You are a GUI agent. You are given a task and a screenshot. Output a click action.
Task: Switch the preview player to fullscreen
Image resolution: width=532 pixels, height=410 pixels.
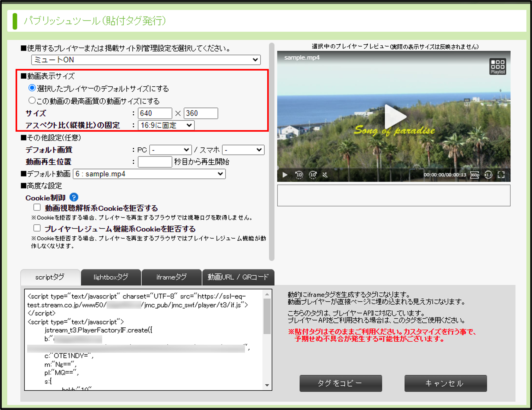(501, 175)
